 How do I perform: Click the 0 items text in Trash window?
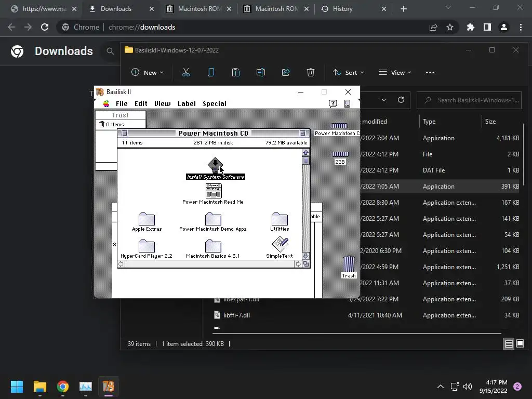click(x=115, y=125)
